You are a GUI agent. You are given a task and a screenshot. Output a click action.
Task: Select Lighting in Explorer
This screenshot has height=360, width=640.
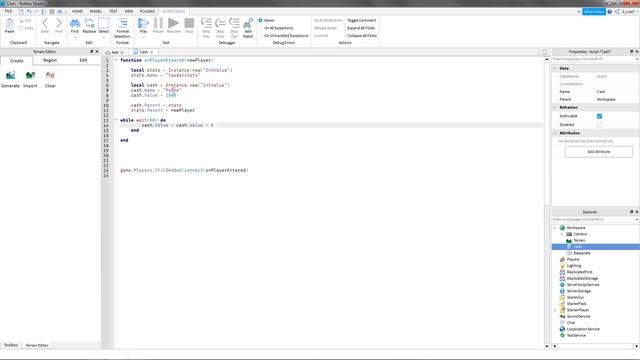tap(573, 266)
